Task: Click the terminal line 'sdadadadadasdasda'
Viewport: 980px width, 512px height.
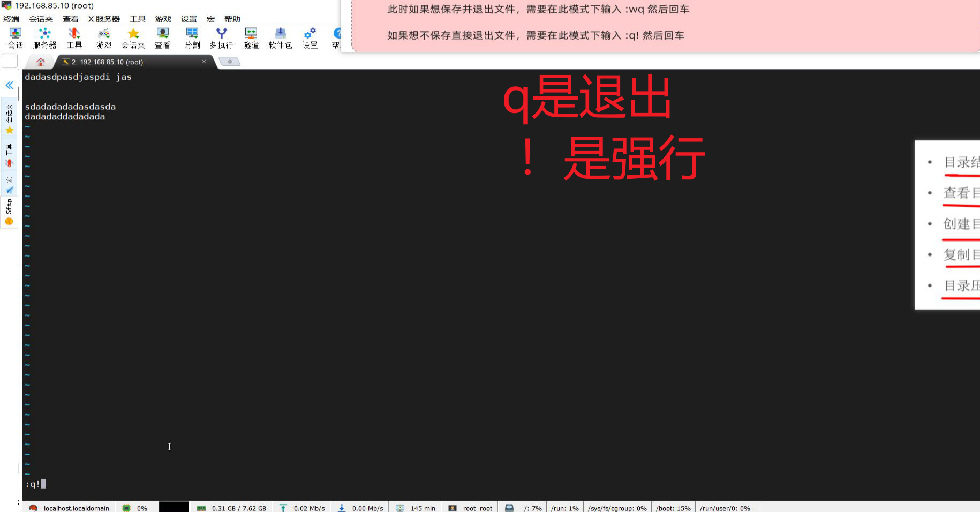Action: pyautogui.click(x=70, y=107)
